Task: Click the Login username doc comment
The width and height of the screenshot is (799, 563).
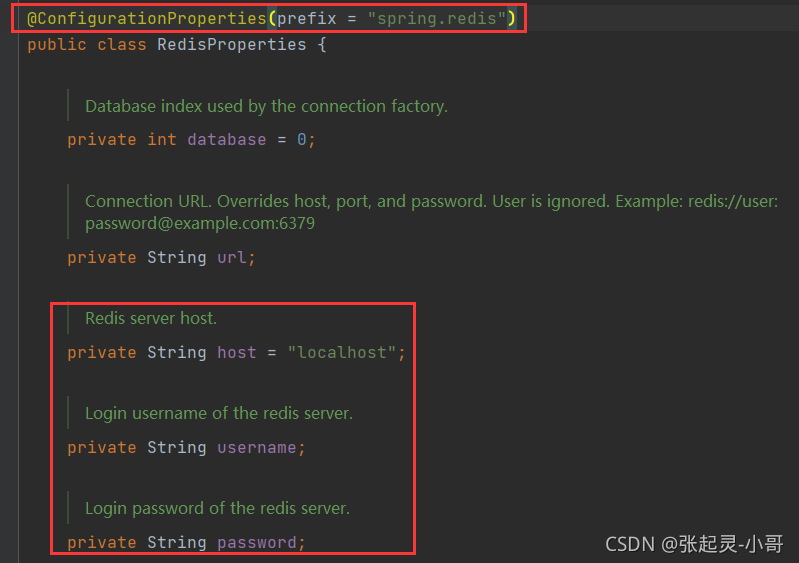Action: [x=219, y=413]
